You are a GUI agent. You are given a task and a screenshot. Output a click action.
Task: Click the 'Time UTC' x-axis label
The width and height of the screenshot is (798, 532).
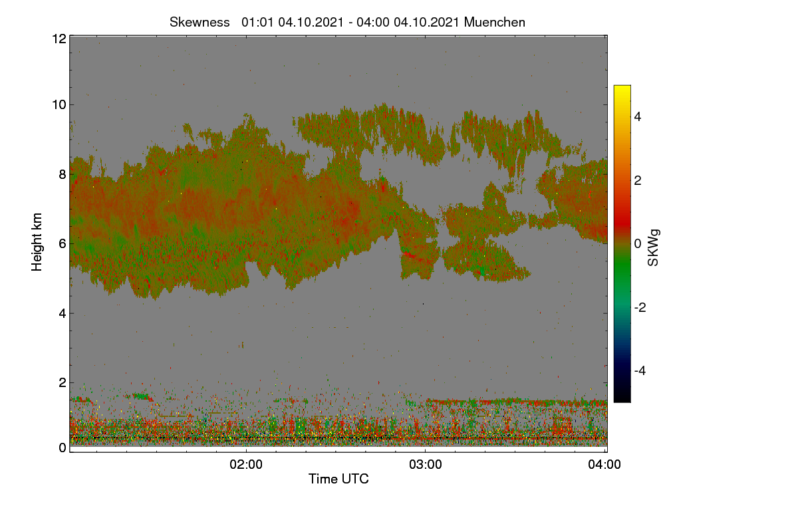(x=338, y=479)
